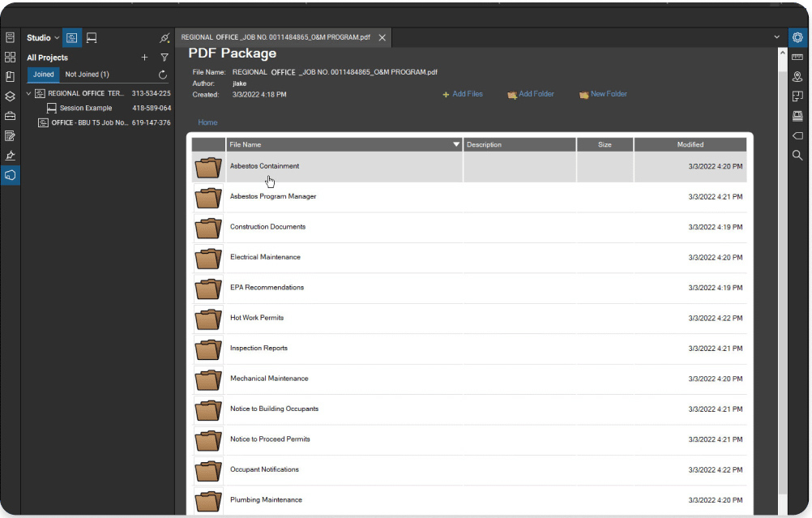The width and height of the screenshot is (812, 518).
Task: Select the Joined tab
Action: tap(44, 75)
